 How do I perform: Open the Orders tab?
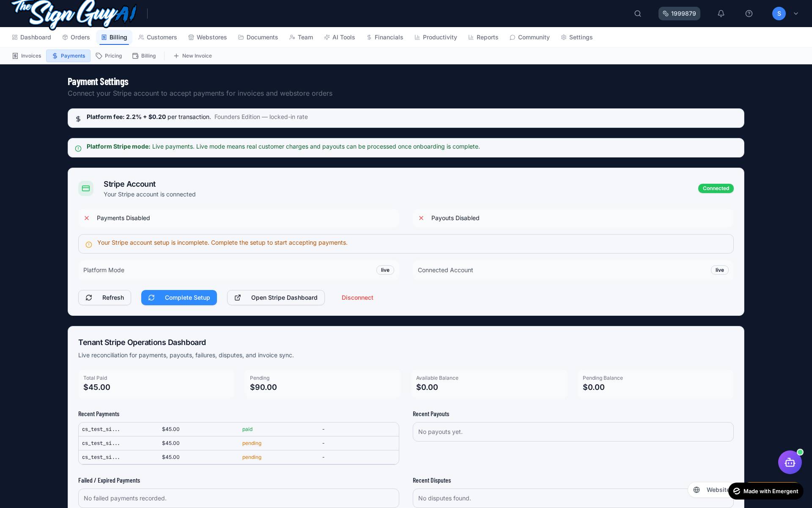[76, 37]
